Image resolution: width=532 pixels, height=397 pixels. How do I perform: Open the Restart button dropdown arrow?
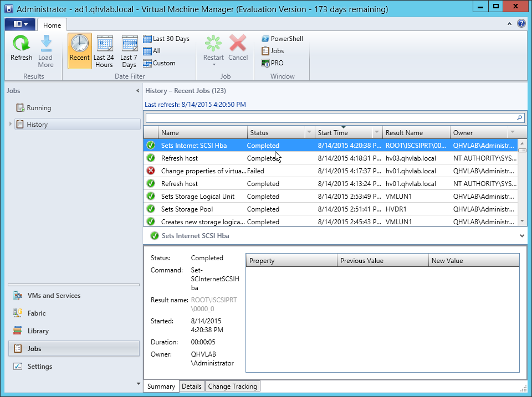click(x=214, y=65)
